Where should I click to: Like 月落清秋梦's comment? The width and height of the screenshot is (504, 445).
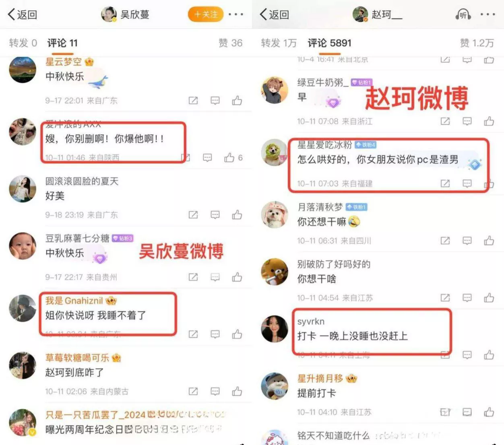tap(489, 241)
